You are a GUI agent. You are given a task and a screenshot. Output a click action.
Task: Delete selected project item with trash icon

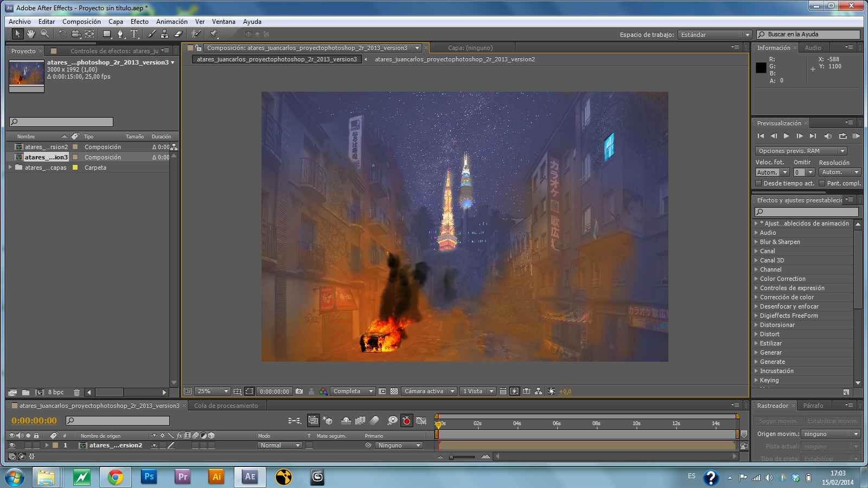(76, 392)
